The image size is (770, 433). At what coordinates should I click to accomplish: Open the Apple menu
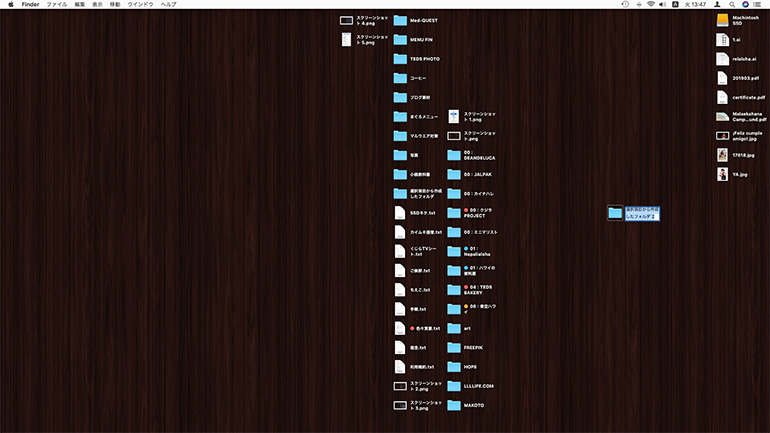pos(10,4)
